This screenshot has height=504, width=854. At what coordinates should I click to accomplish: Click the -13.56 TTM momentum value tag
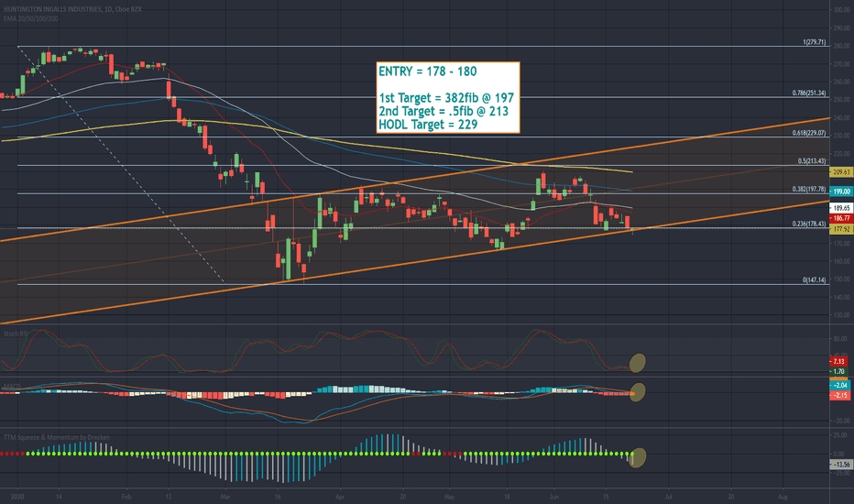[x=841, y=465]
